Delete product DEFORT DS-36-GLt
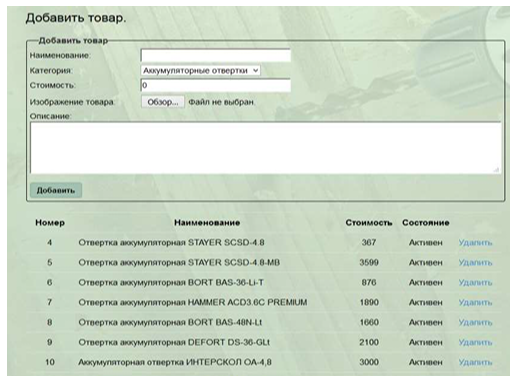Viewport: 519px width, 384px height. (475, 342)
